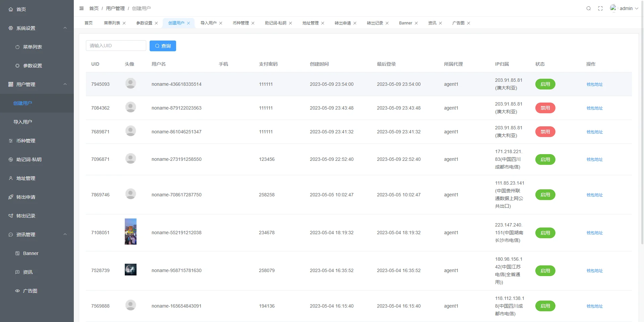This screenshot has height=322, width=644.
Task: Close the 广告图 tab
Action: [469, 23]
